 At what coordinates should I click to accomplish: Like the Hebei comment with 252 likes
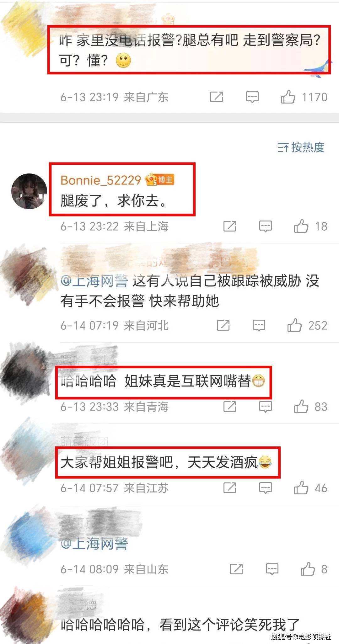pyautogui.click(x=294, y=325)
